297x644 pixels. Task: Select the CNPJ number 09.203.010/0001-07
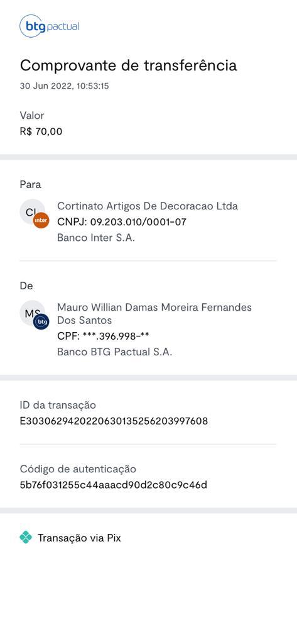[138, 222]
